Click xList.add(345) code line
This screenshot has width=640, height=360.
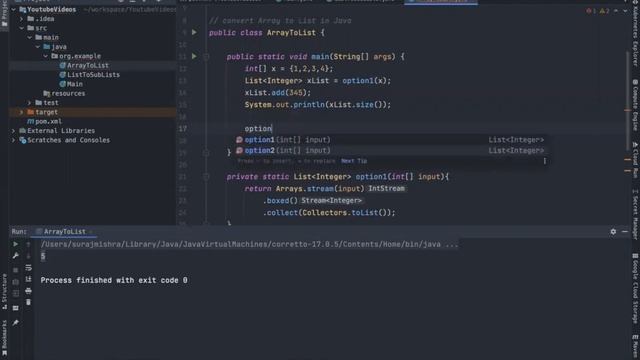[278, 93]
